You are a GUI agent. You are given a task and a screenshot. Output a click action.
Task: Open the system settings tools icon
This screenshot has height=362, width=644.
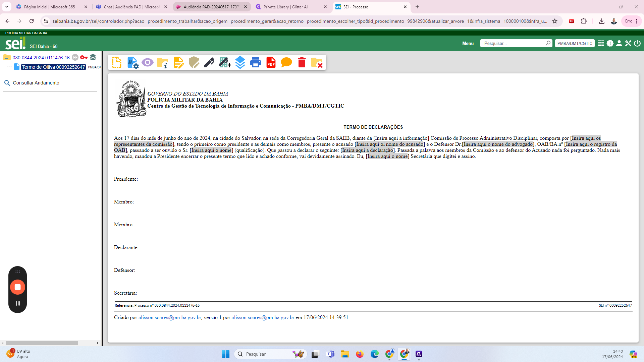click(x=628, y=43)
